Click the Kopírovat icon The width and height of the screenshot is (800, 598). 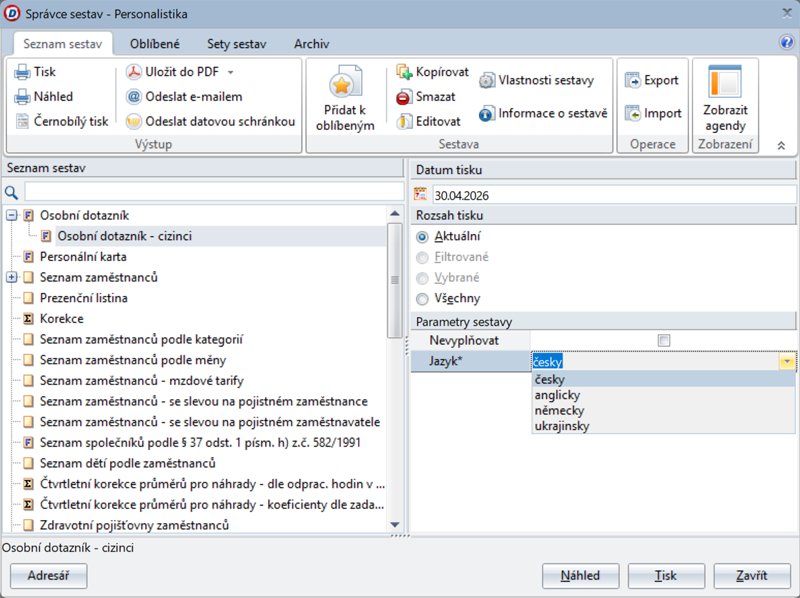coord(404,73)
